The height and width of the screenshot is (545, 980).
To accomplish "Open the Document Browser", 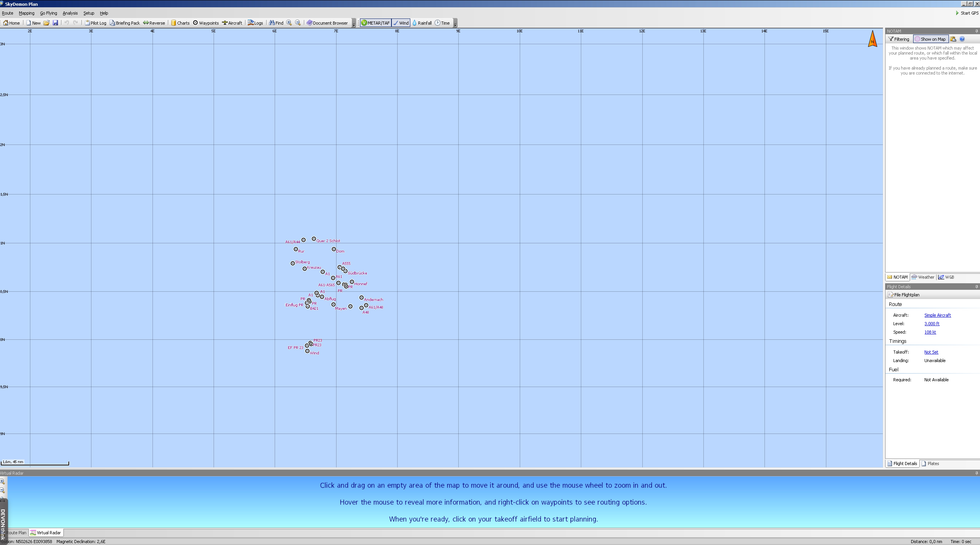I will [327, 23].
